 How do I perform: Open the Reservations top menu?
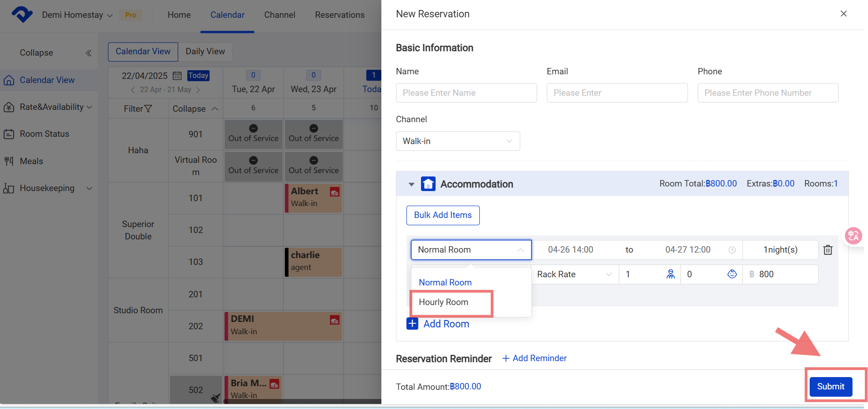tap(339, 15)
